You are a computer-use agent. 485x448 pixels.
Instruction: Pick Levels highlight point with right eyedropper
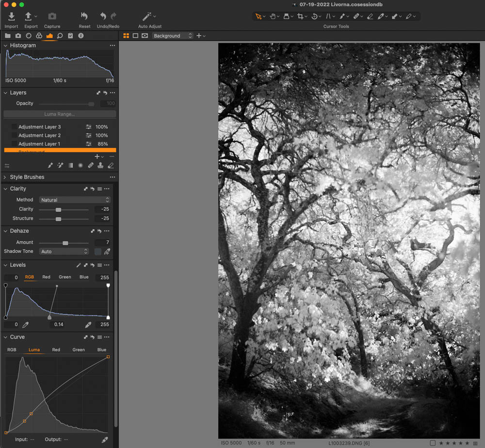(88, 324)
